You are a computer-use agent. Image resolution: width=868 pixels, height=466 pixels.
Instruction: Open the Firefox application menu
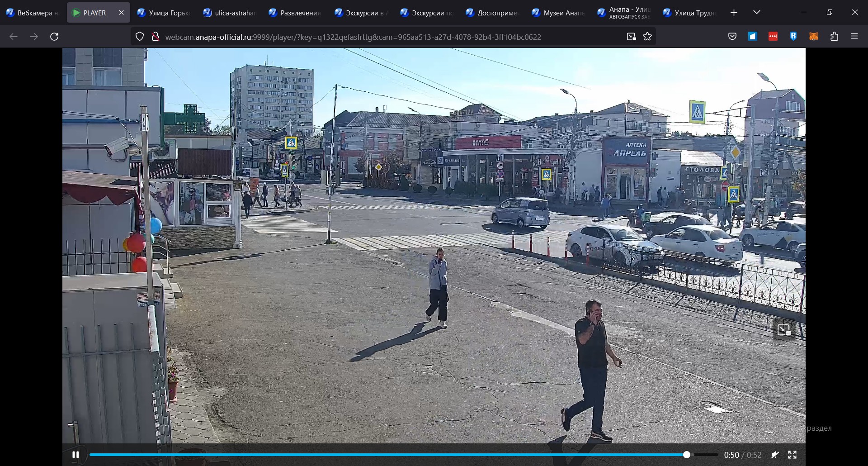855,36
